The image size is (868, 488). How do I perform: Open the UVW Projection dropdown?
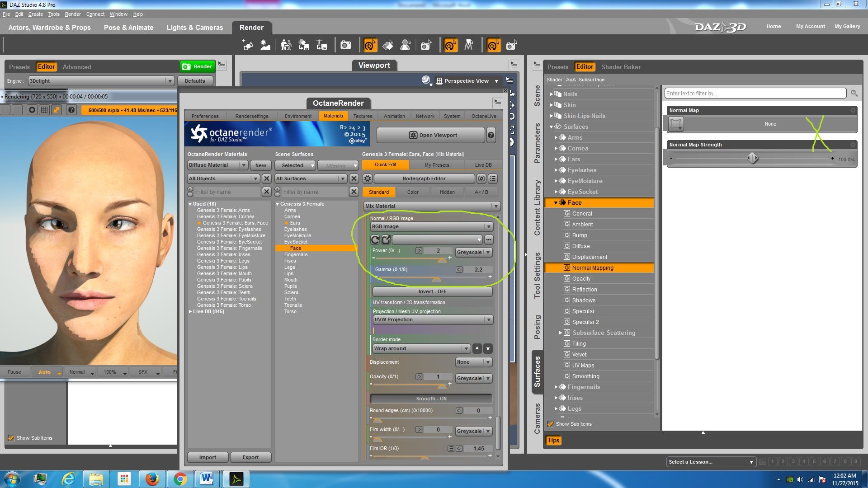coord(432,319)
